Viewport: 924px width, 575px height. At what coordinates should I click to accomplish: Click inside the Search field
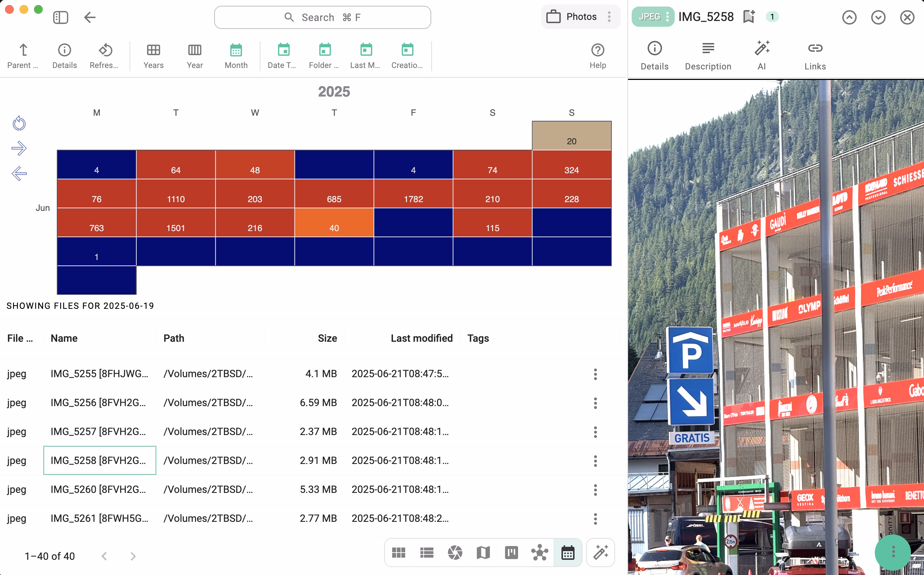pos(322,17)
